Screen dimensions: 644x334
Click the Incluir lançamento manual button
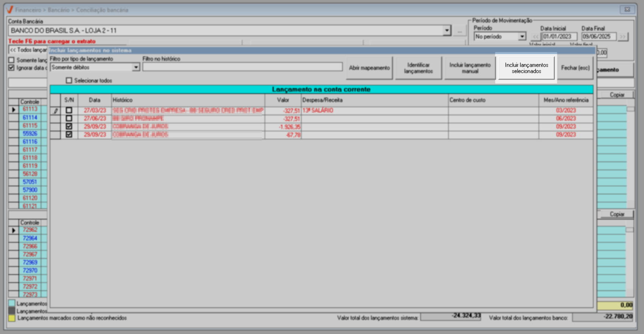[x=470, y=68]
